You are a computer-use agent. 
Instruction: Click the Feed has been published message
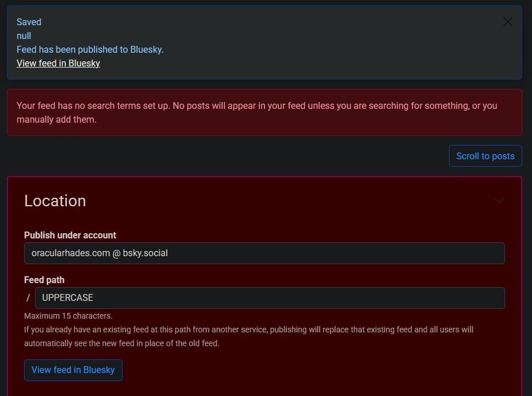click(89, 50)
